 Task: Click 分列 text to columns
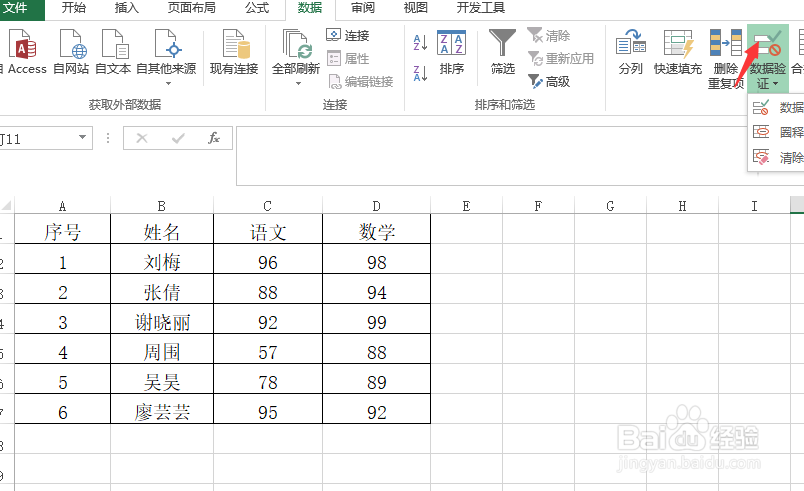coord(631,52)
